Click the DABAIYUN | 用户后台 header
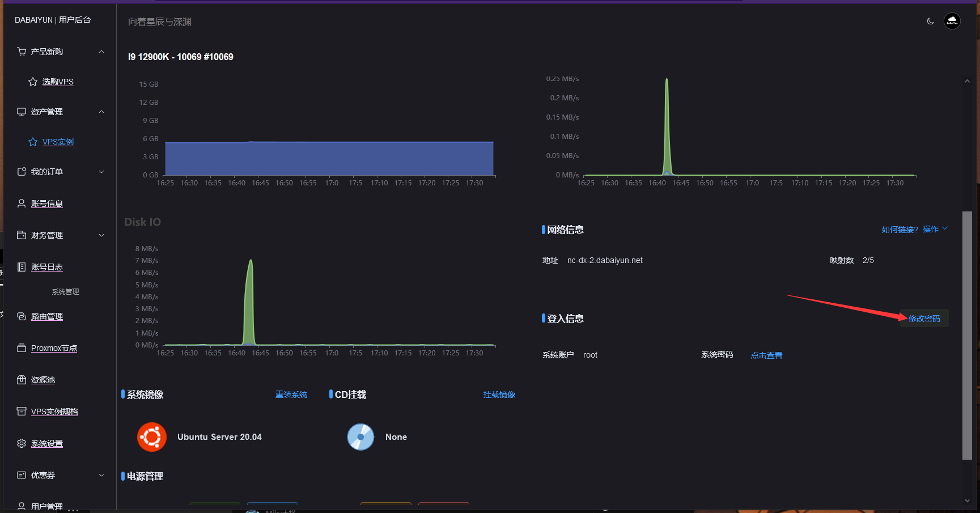The width and height of the screenshot is (980, 513). [53, 20]
